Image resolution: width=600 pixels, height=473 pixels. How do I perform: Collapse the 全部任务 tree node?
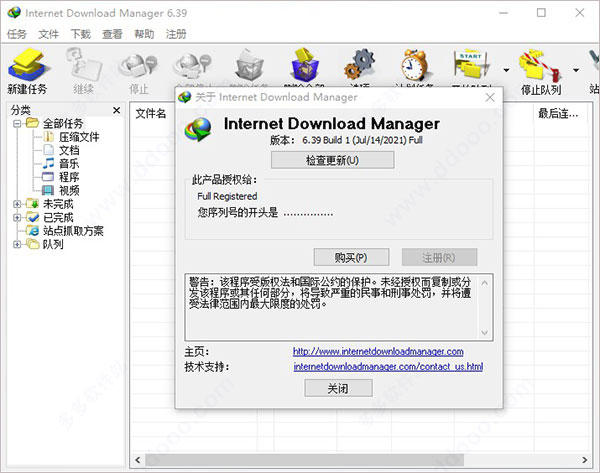point(17,124)
